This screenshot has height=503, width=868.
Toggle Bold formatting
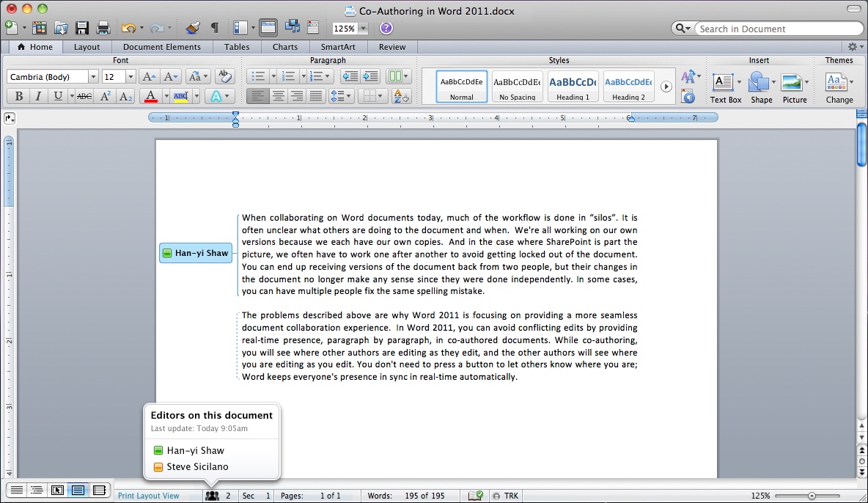18,96
